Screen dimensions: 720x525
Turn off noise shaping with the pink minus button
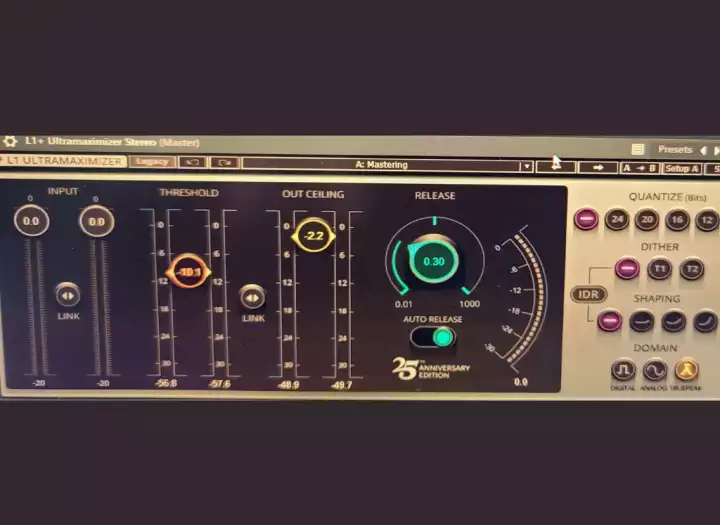[610, 320]
